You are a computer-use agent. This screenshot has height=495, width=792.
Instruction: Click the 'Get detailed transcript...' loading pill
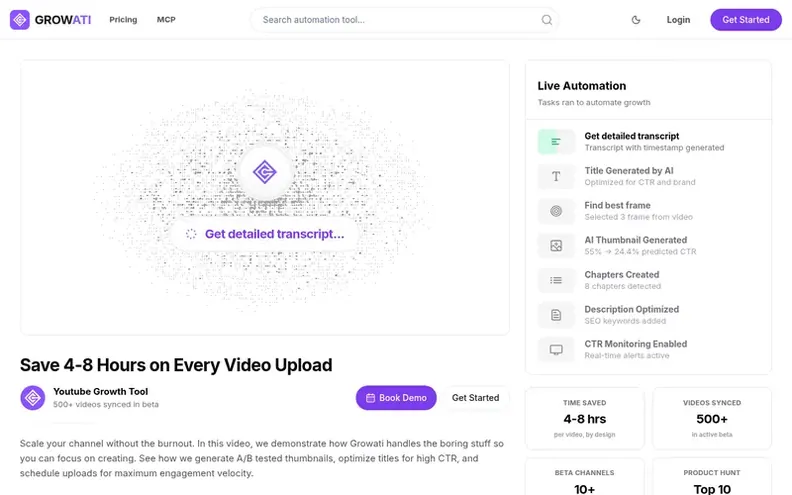pos(265,234)
